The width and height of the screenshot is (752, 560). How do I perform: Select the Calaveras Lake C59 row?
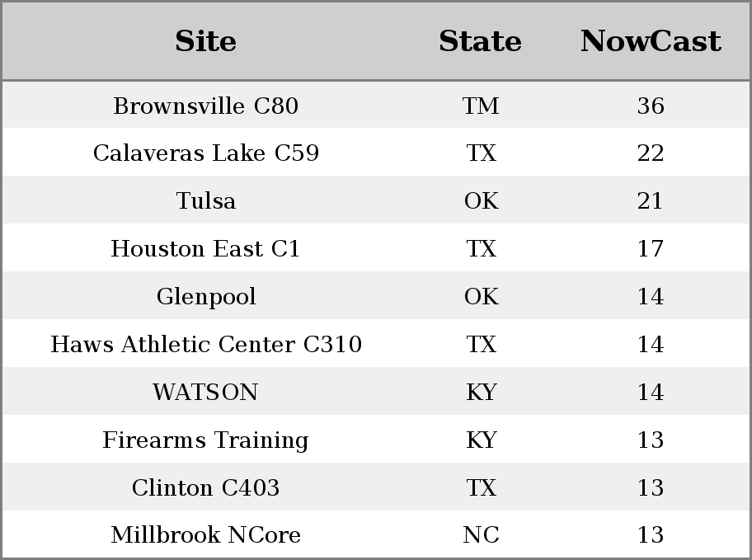coord(376,153)
